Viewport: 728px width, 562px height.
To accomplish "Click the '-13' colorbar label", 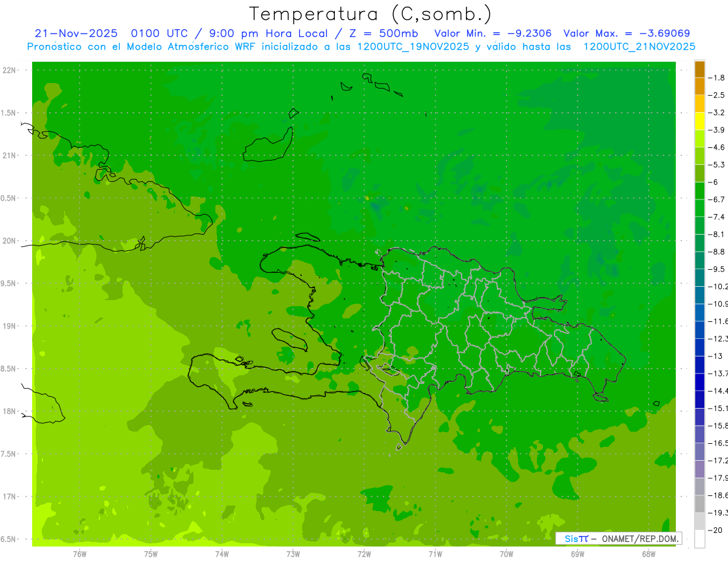I will tap(715, 356).
